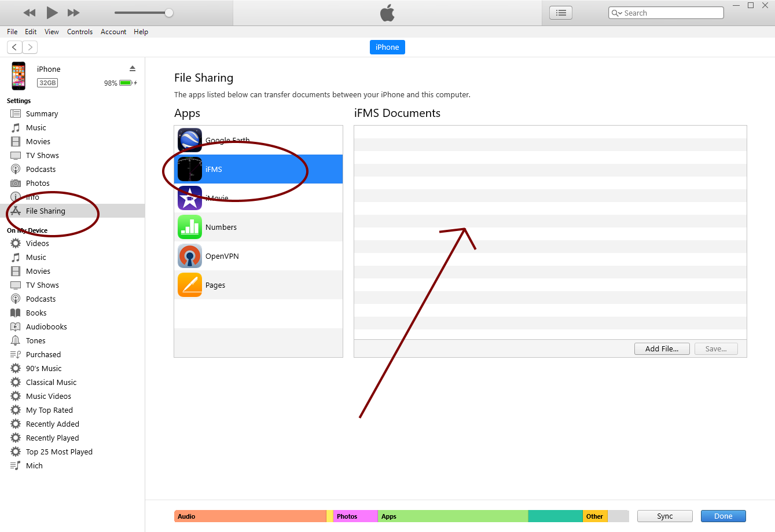Viewport: 775px width, 532px height.
Task: Open the Top 25 Most Played playlist
Action: point(59,452)
